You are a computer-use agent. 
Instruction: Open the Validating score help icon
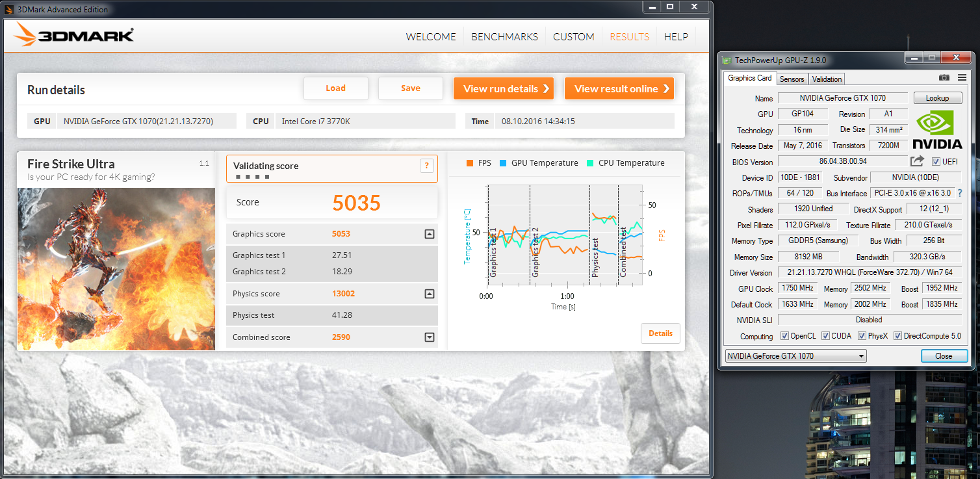pos(426,166)
